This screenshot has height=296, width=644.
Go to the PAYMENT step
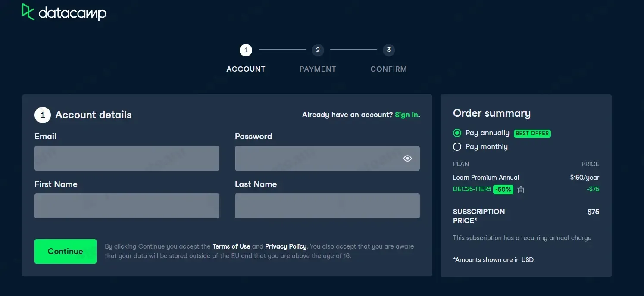pyautogui.click(x=318, y=69)
